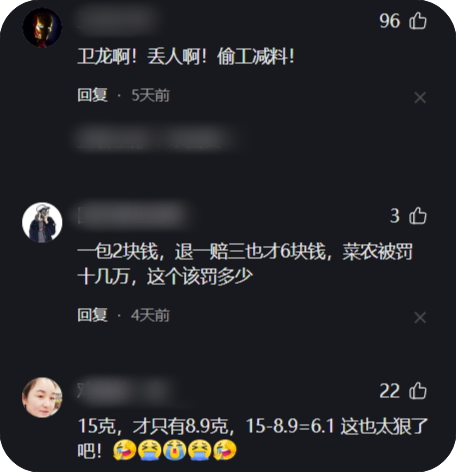Viewport: 456px width, 472px height.
Task: Open the camera-person avatar profile
Action: tap(42, 222)
